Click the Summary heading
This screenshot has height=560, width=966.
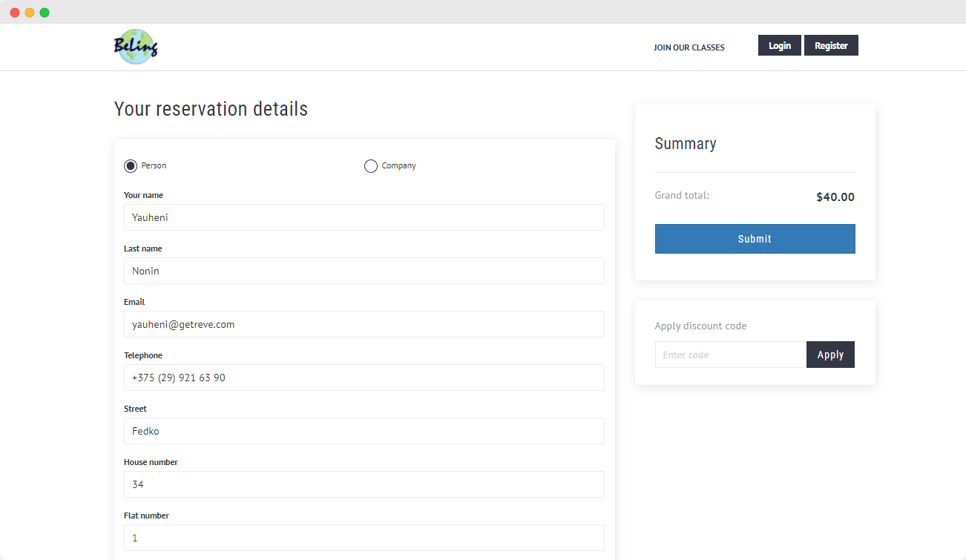click(x=686, y=144)
